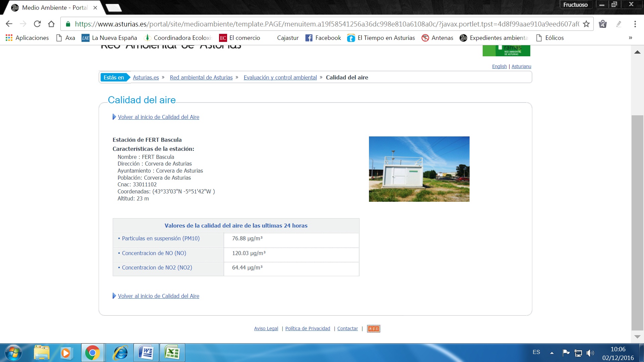This screenshot has width=644, height=362.
Task: Open Red ambiental de Asturias breadcrumb
Action: point(201,77)
